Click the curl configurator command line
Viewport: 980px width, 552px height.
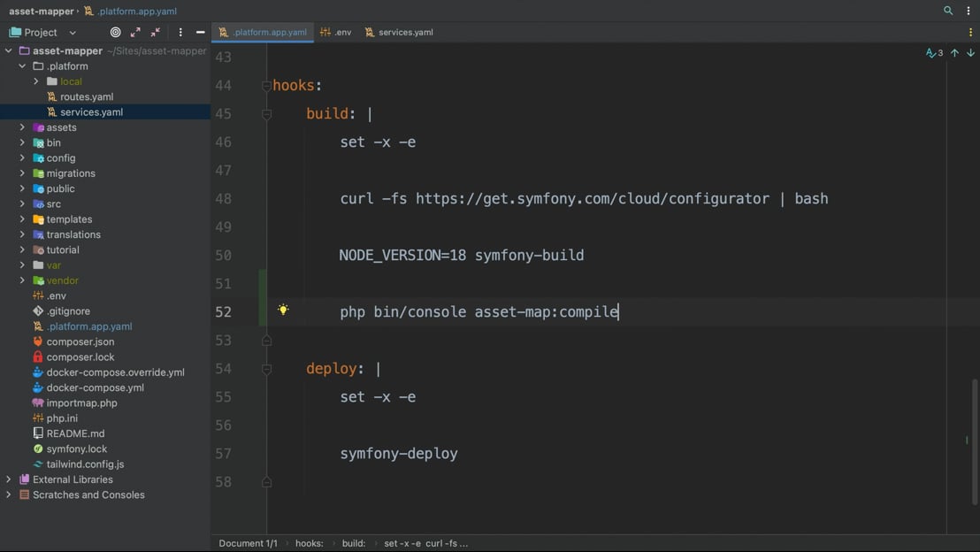tap(584, 199)
